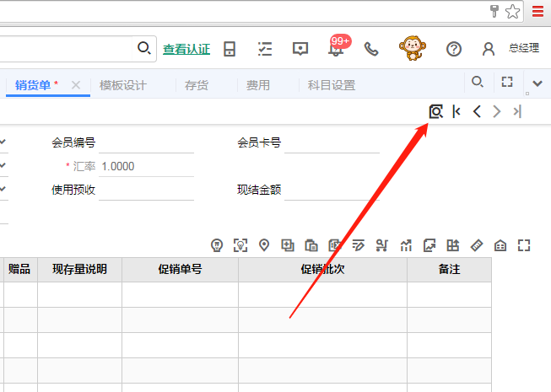The width and height of the screenshot is (551, 392).
Task: Click the 促销批次 column header
Action: pyautogui.click(x=322, y=270)
